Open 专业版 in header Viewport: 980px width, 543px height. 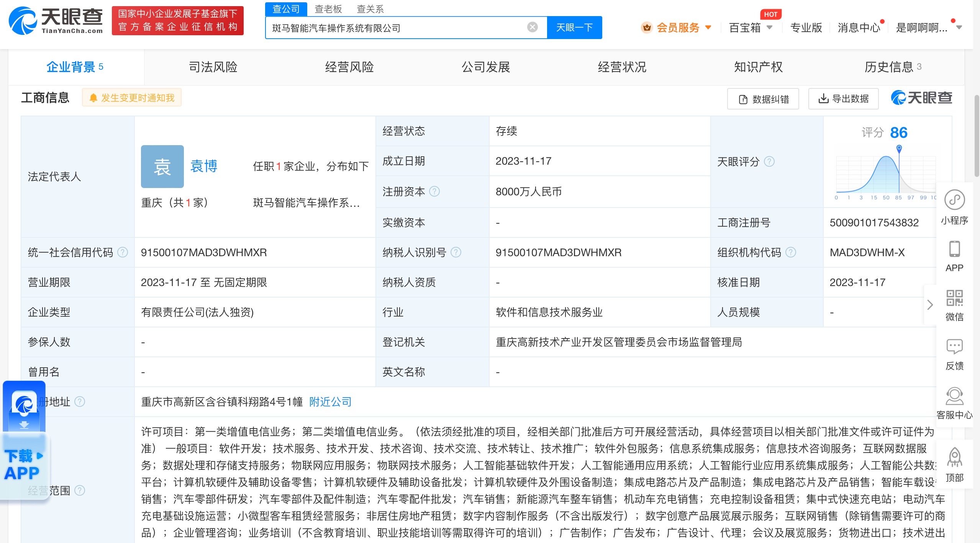(x=806, y=28)
